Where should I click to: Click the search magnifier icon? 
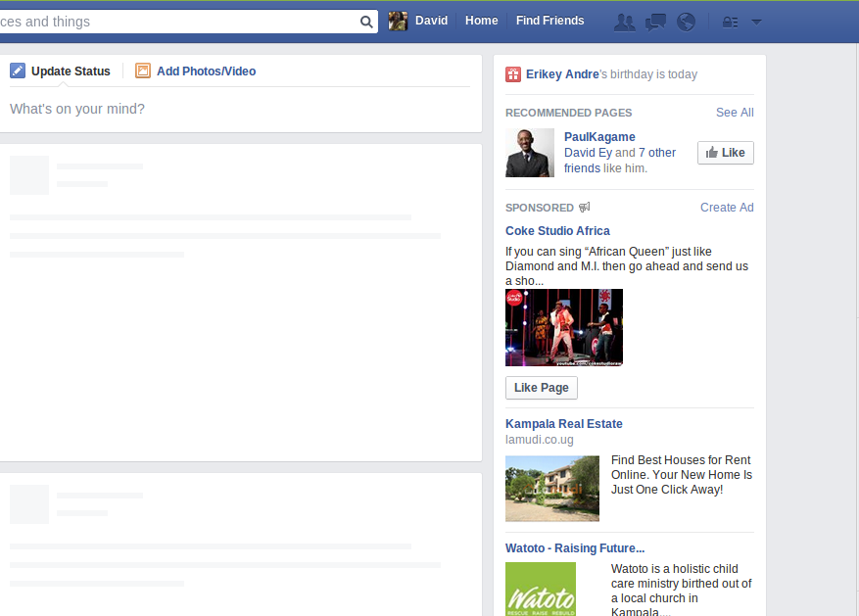click(x=366, y=22)
